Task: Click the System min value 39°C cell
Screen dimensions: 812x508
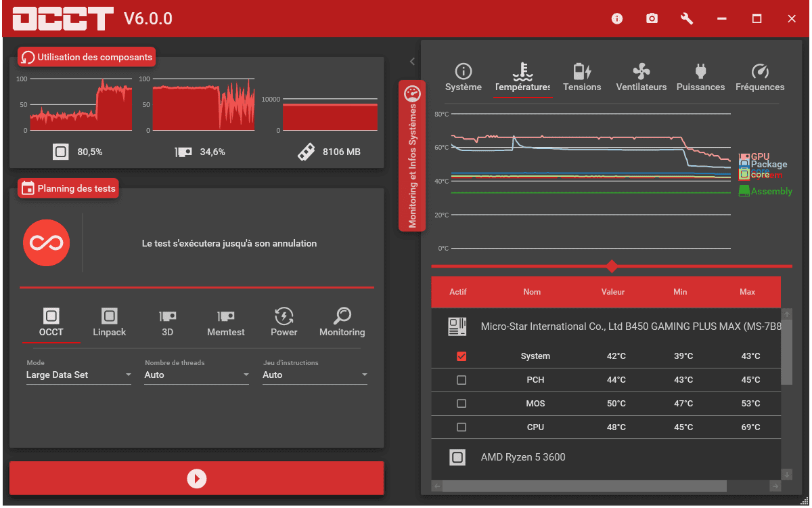Action: click(x=683, y=356)
